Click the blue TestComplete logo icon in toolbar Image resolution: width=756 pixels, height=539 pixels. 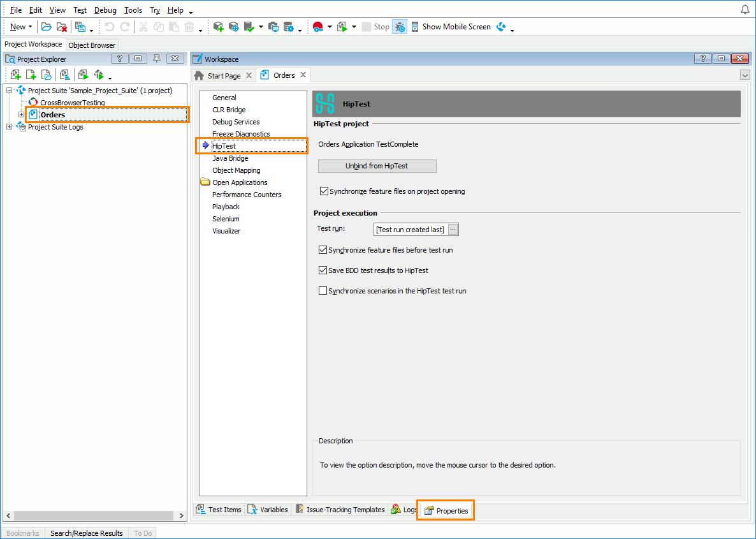pos(502,27)
